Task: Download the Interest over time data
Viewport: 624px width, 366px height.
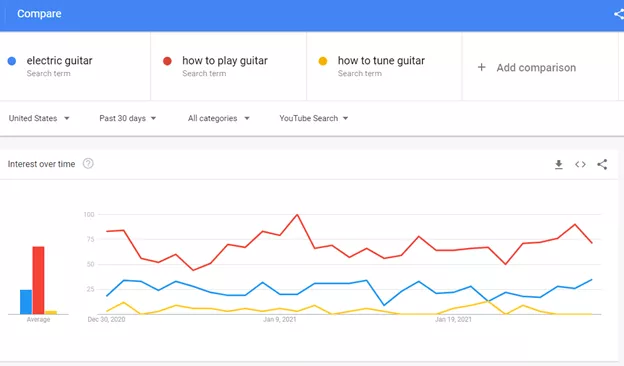Action: click(x=559, y=164)
